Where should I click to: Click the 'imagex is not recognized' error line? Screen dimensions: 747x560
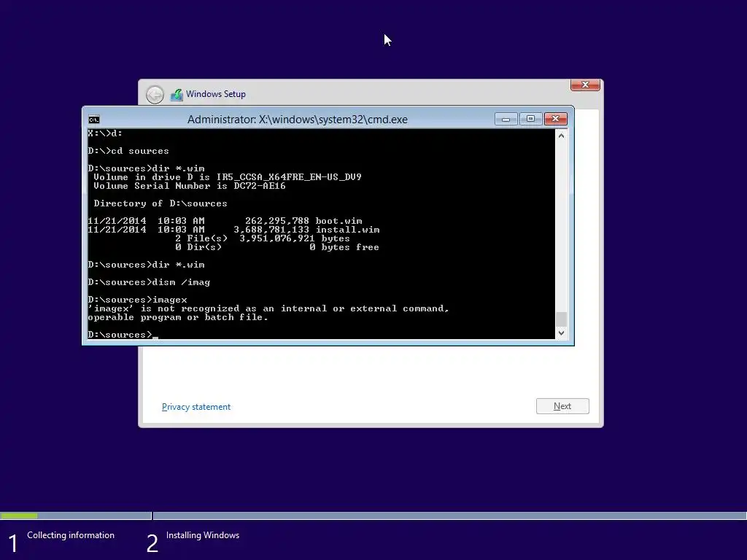pos(268,308)
